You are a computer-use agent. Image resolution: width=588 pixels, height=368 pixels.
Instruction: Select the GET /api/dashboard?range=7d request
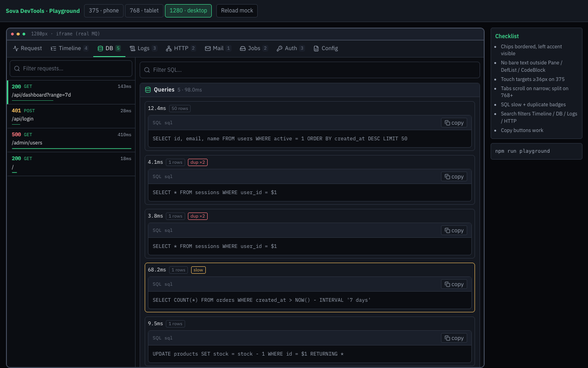71,92
